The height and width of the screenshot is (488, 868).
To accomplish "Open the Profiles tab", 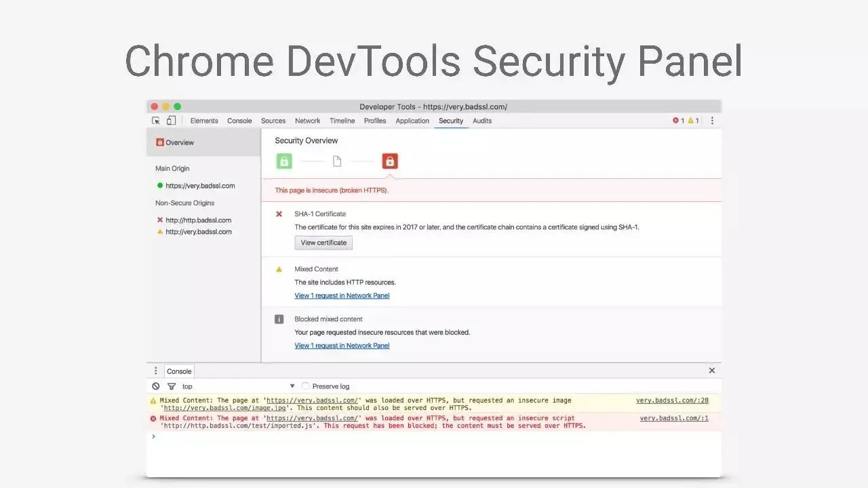I will [x=375, y=121].
